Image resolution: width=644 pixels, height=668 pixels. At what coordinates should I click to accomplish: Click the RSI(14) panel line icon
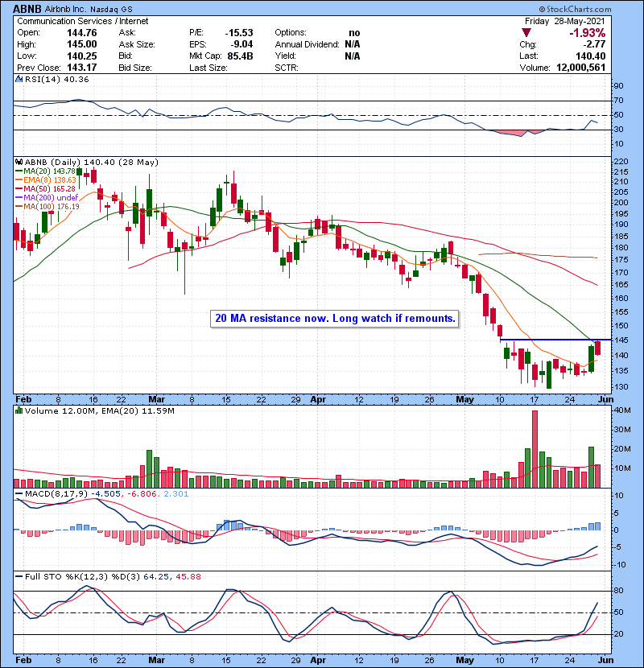pyautogui.click(x=19, y=79)
